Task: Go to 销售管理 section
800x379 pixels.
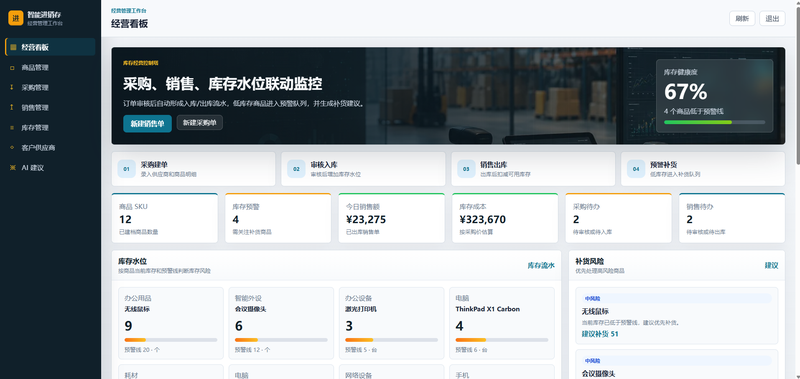Action: (50, 107)
